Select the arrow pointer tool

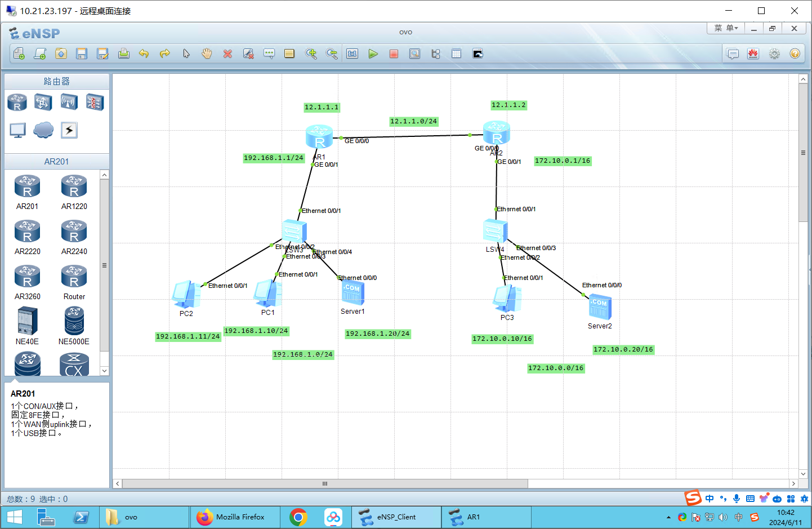point(186,54)
